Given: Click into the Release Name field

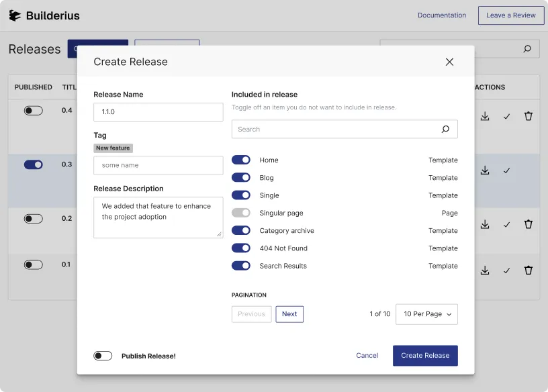Looking at the screenshot, I should coord(158,112).
